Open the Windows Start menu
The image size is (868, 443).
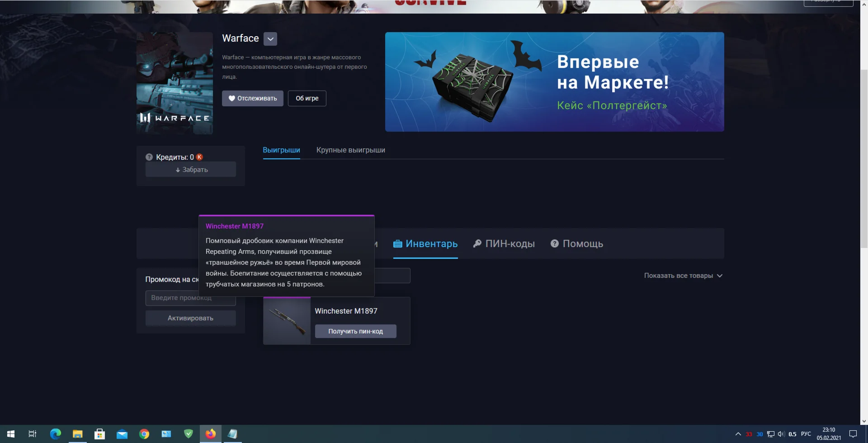[x=11, y=434]
